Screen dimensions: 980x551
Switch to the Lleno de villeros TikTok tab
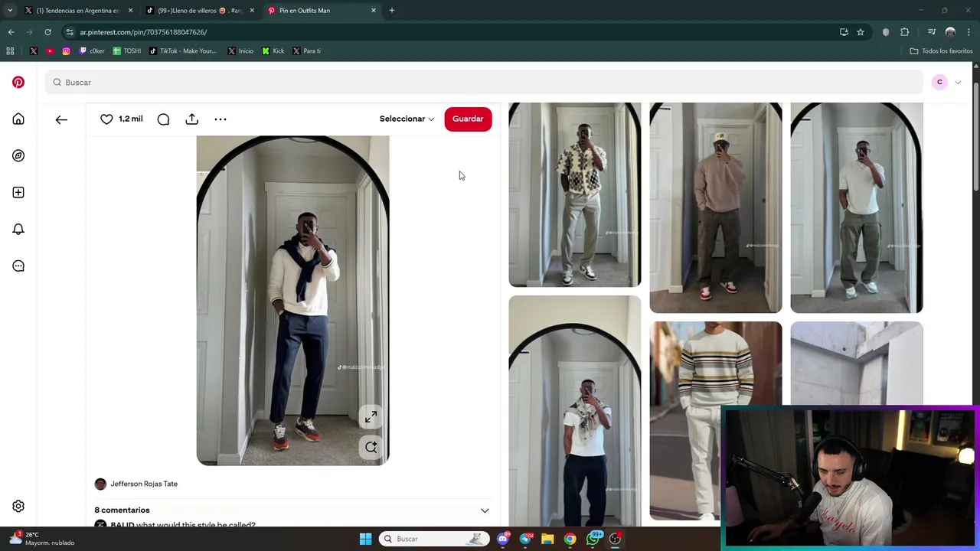[x=201, y=11]
